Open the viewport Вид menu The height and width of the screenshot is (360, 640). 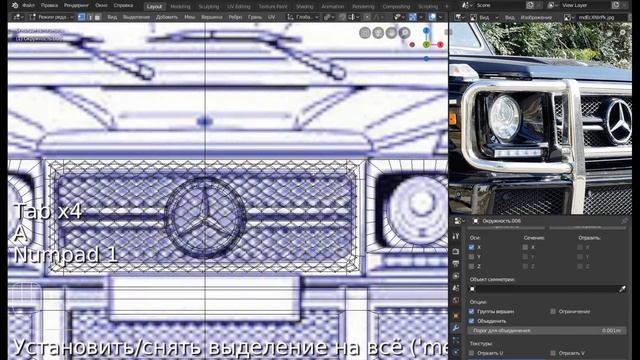112,17
